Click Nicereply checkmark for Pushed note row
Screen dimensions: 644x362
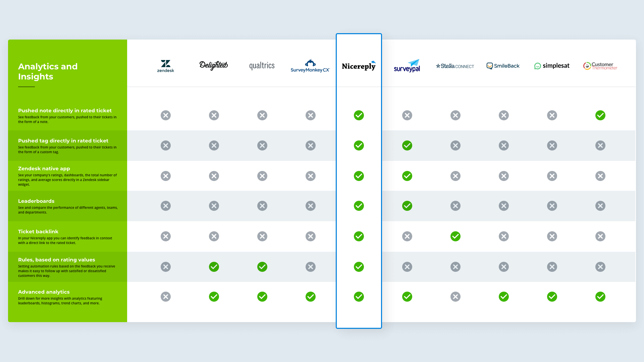(359, 115)
